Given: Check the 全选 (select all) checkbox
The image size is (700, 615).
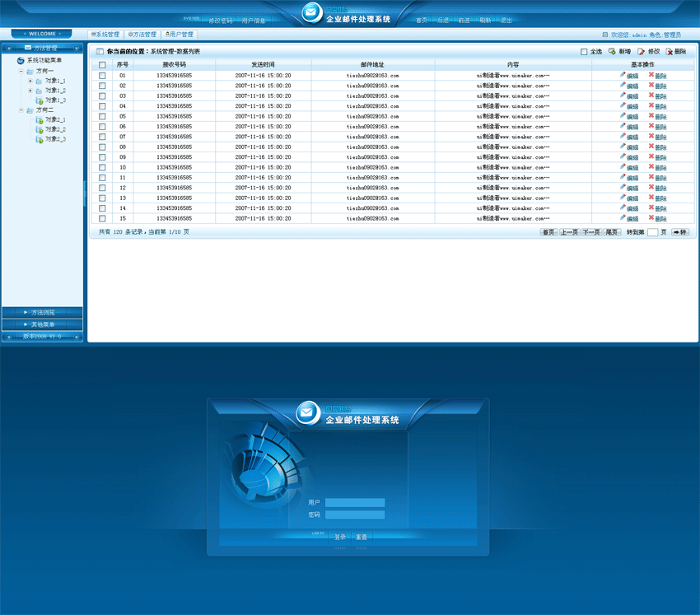Looking at the screenshot, I should 585,52.
